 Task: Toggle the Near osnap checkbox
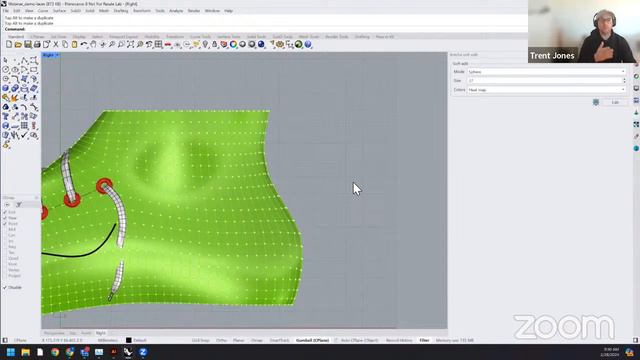[x=5, y=218]
